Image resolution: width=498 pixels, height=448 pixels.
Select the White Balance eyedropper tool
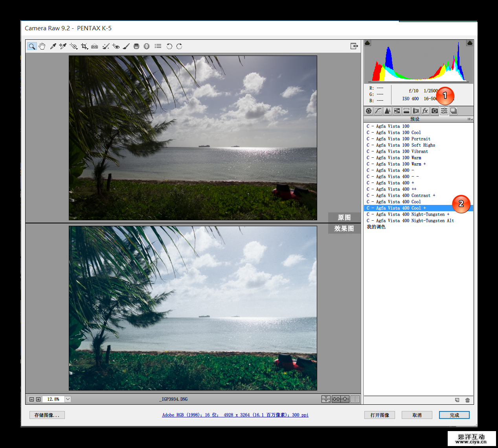coord(53,46)
